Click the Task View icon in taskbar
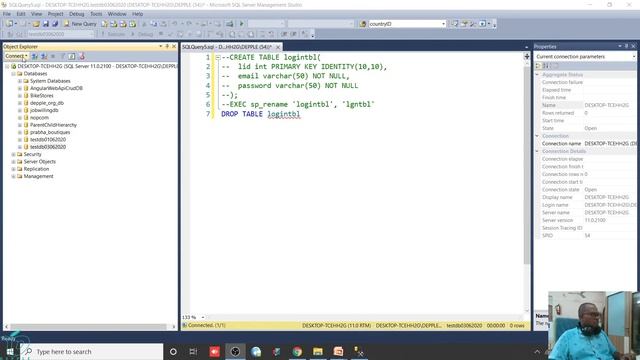The image size is (640, 360). click(193, 351)
